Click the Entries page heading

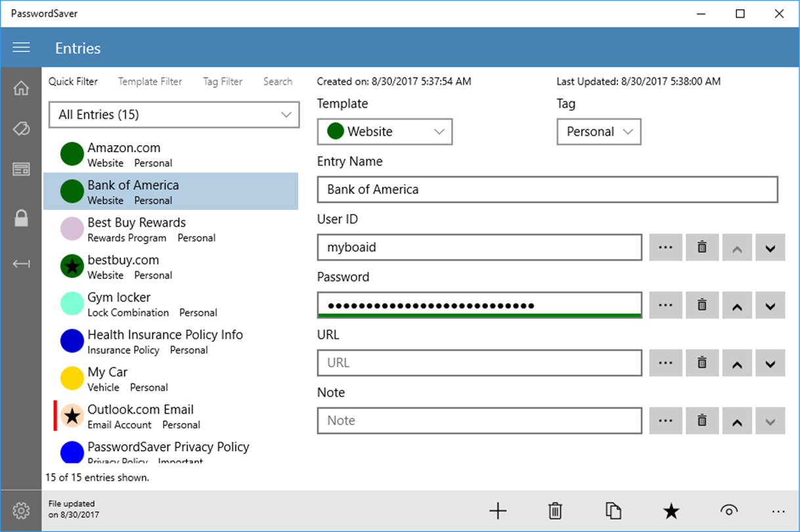[x=78, y=49]
